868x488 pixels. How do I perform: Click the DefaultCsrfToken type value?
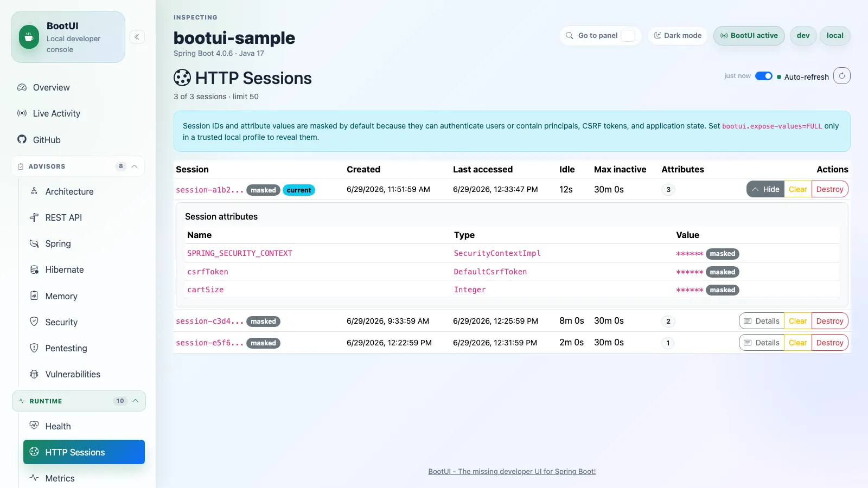490,272
